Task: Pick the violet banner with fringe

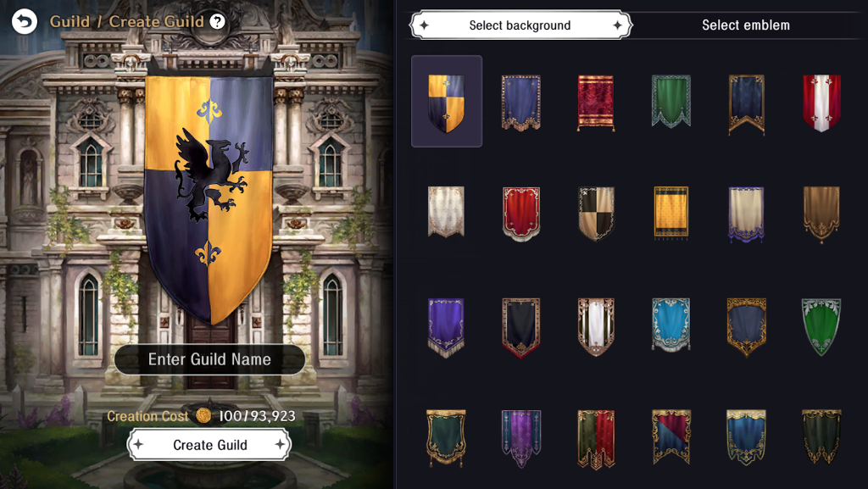Action: click(x=446, y=327)
